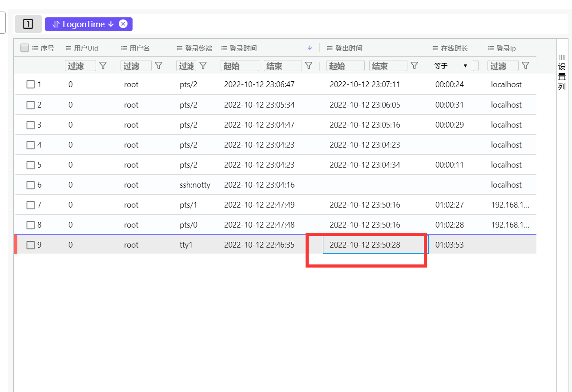Viewport: 572px width, 392px height.
Task: Click the filter funnel icon for 登录时间 column
Action: tap(309, 66)
